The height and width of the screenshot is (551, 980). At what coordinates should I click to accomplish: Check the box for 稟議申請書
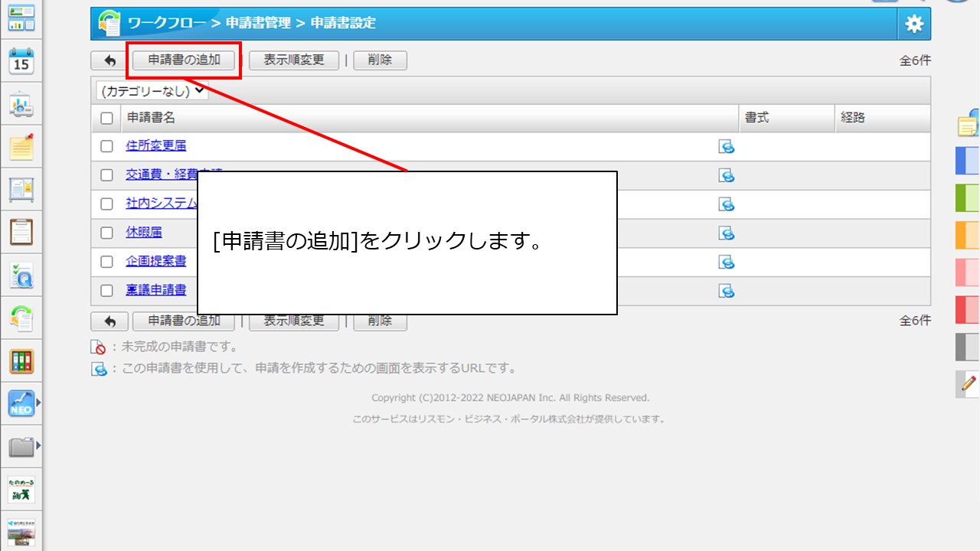tap(107, 291)
